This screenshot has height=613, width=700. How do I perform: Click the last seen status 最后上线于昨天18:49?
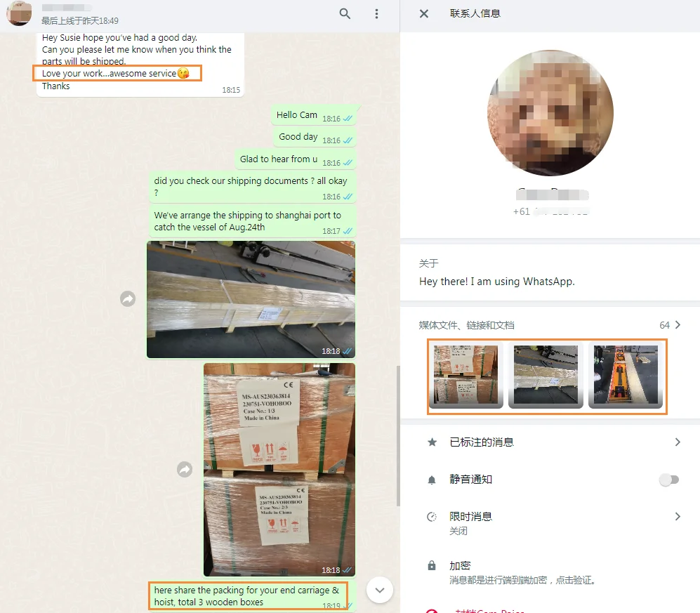pos(80,20)
